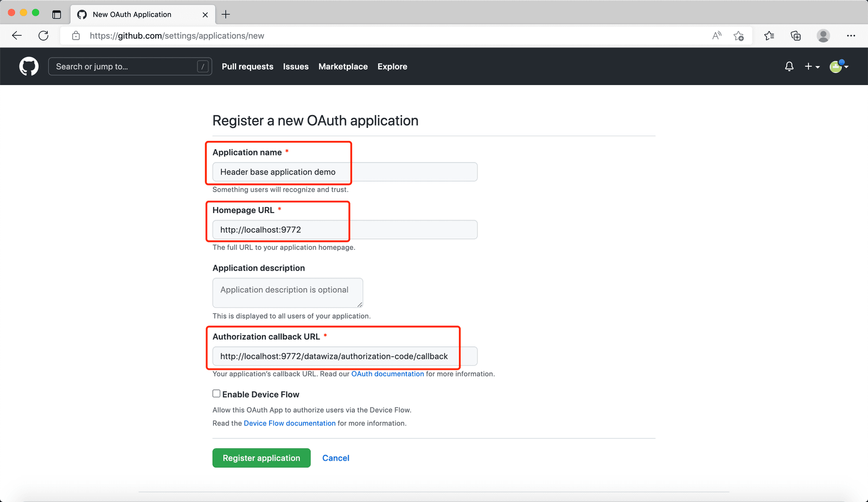Open Marketplace in navigation
868x502 pixels.
point(343,66)
